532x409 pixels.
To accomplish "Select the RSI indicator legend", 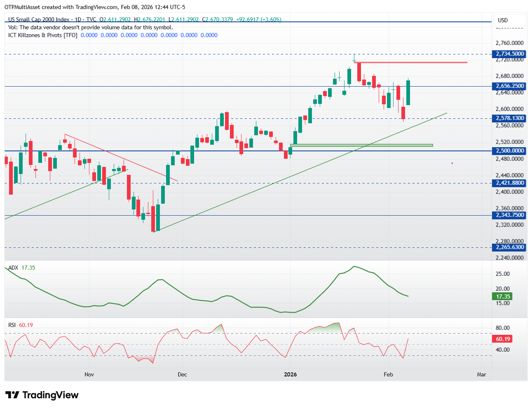I will click(x=21, y=325).
